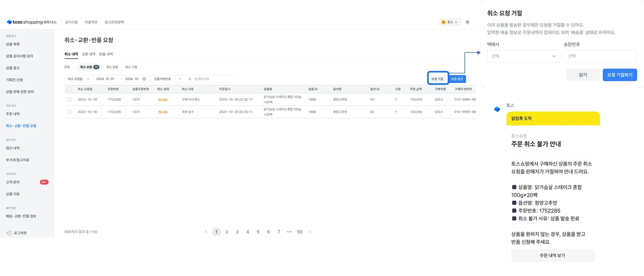Viewport: 644px width, 276px height.
Task: Open the 상품주문번호 search filter dropdown
Action: pyautogui.click(x=167, y=79)
